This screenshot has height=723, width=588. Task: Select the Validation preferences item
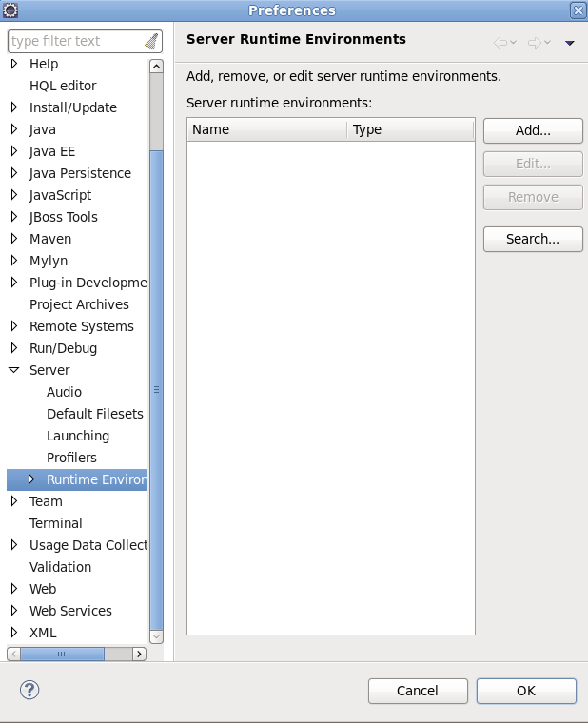(60, 567)
